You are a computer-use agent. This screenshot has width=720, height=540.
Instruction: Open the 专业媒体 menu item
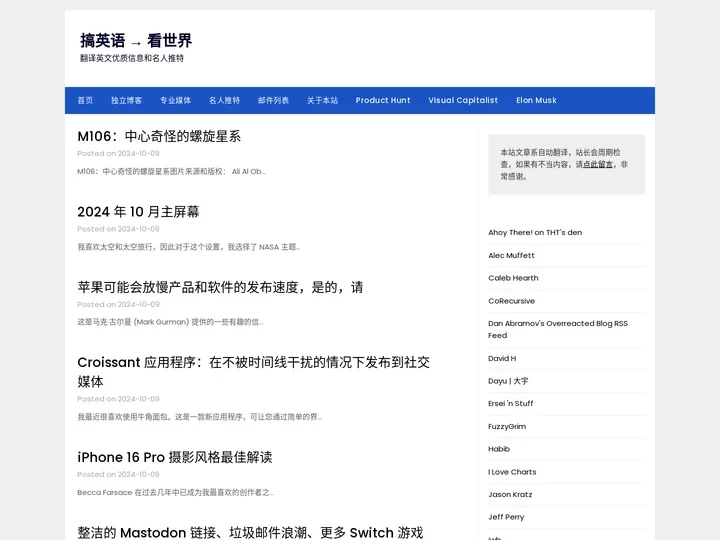pyautogui.click(x=175, y=100)
